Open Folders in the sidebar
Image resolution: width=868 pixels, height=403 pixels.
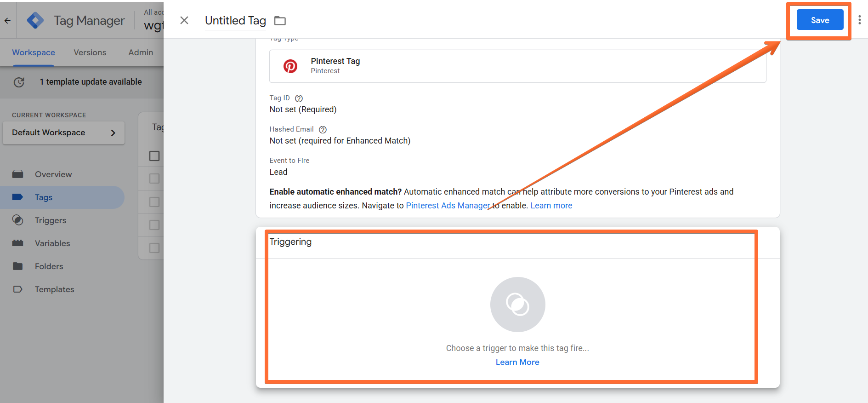[49, 266]
